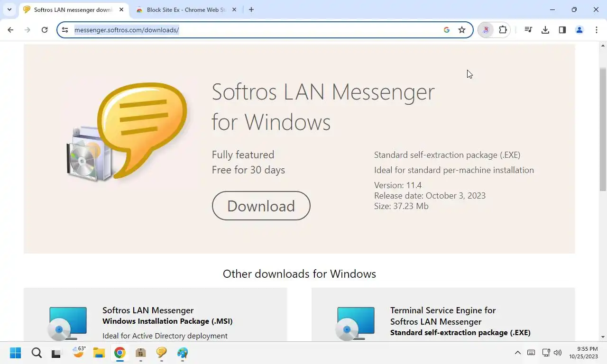Bookmark this page with the star icon

[x=462, y=30]
